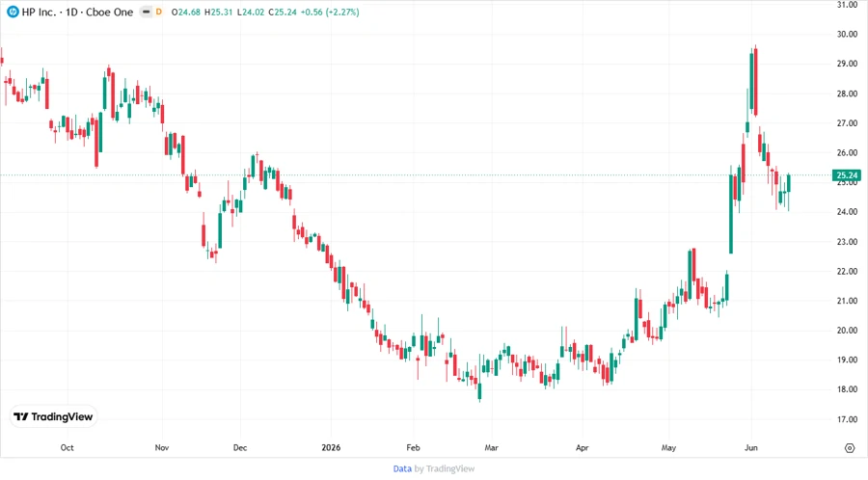The image size is (868, 480).
Task: Click the 1D interval label
Action: tap(72, 12)
